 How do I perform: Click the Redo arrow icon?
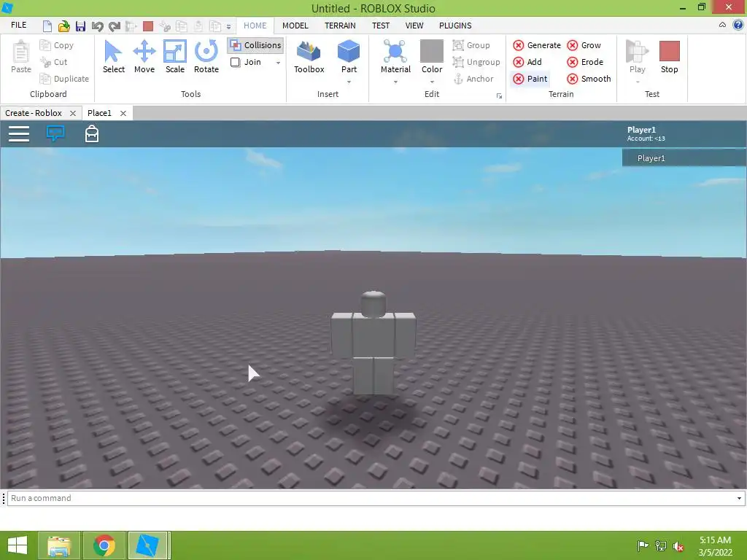(115, 26)
